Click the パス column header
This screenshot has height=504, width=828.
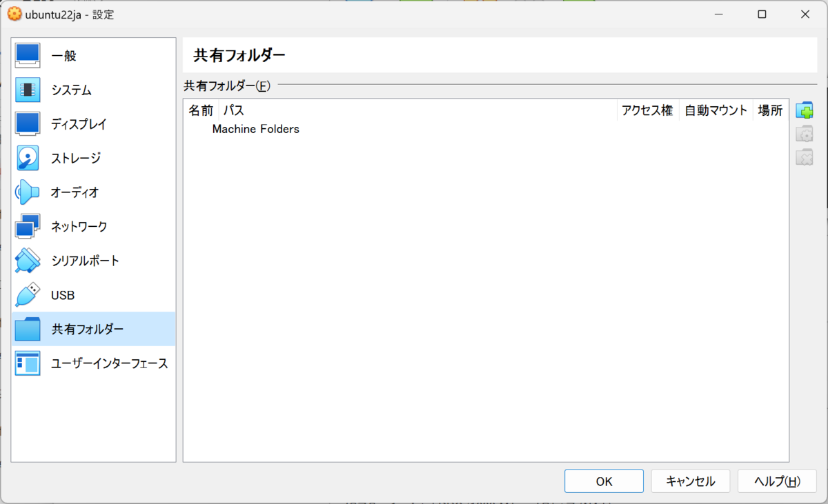[418, 110]
